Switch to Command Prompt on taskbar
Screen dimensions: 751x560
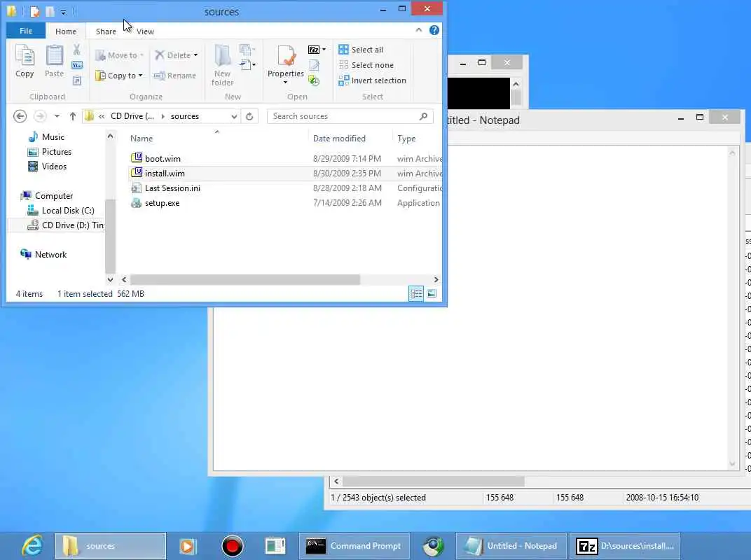[x=354, y=546]
